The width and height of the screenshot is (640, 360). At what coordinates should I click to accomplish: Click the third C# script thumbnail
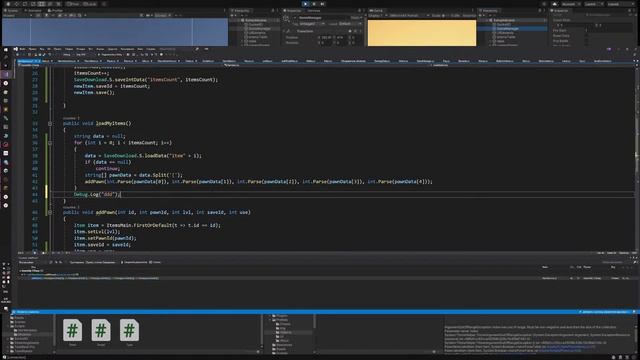(129, 330)
